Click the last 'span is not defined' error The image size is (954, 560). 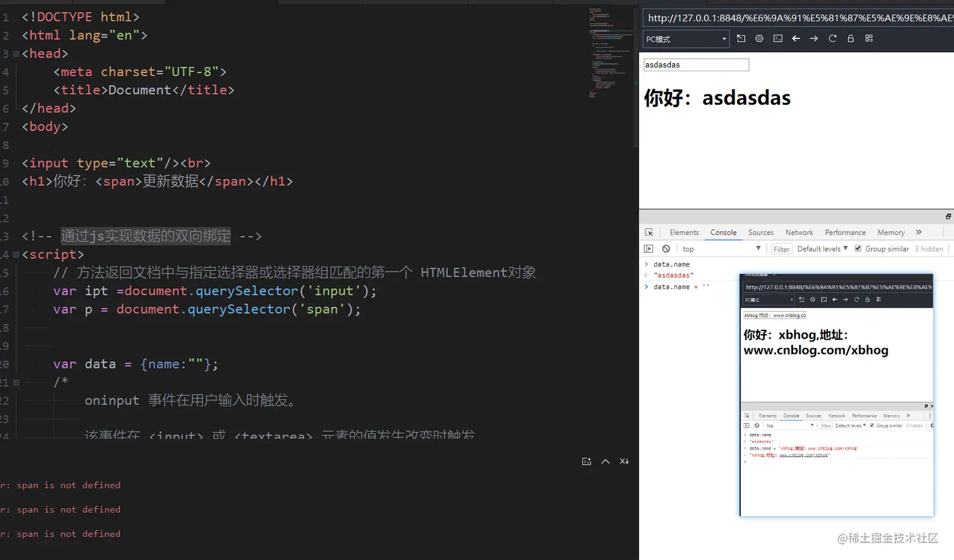(x=61, y=534)
